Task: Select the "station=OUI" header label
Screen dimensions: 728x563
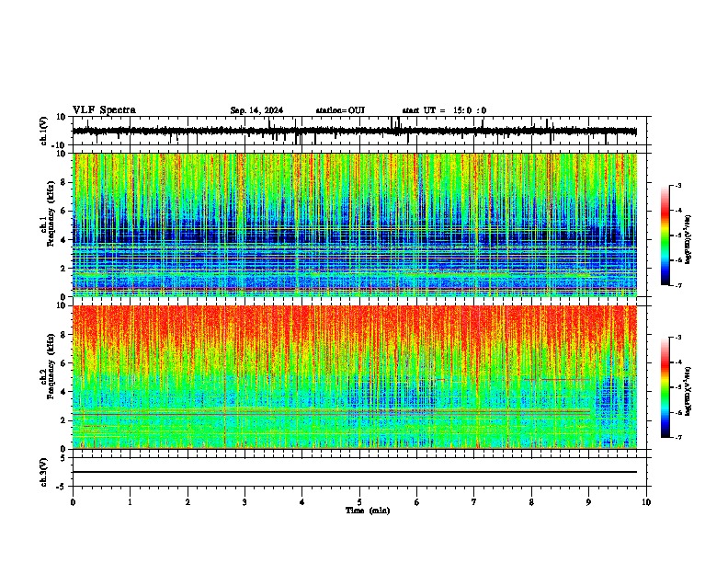Action: coord(340,110)
